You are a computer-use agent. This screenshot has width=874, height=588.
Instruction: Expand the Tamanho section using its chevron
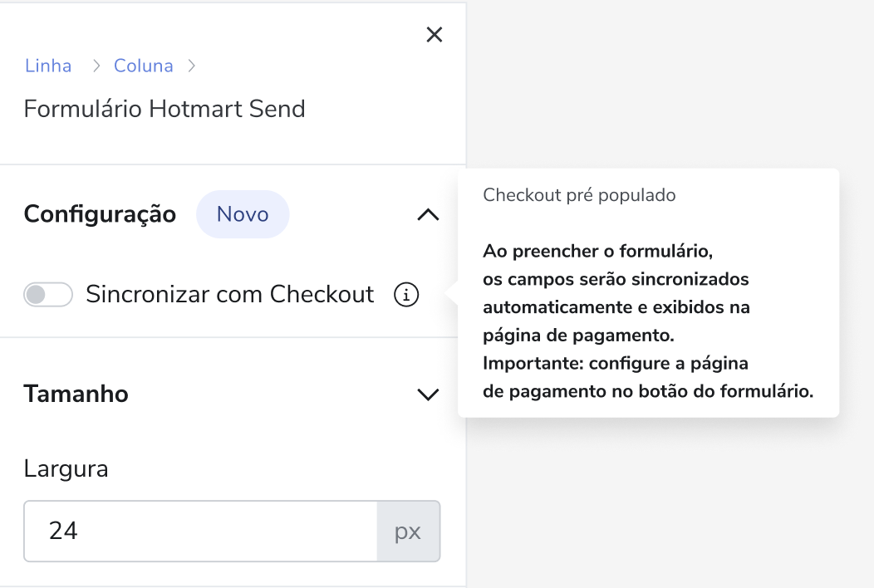[428, 394]
